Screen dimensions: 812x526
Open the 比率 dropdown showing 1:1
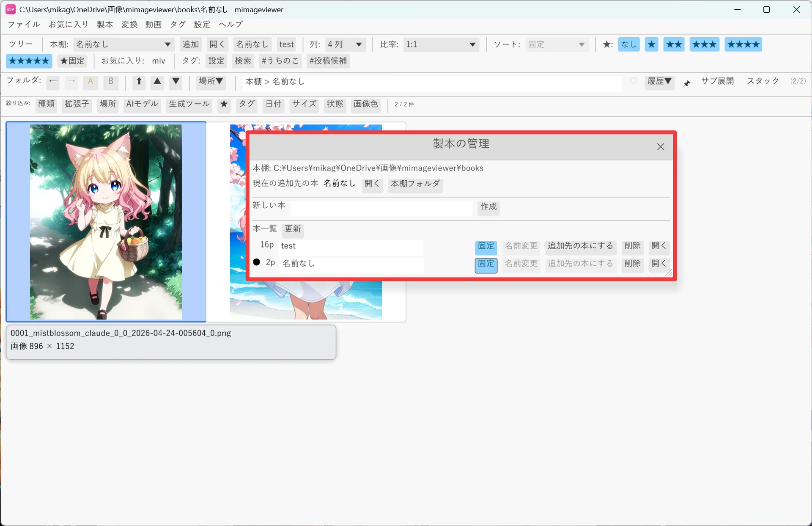[441, 44]
